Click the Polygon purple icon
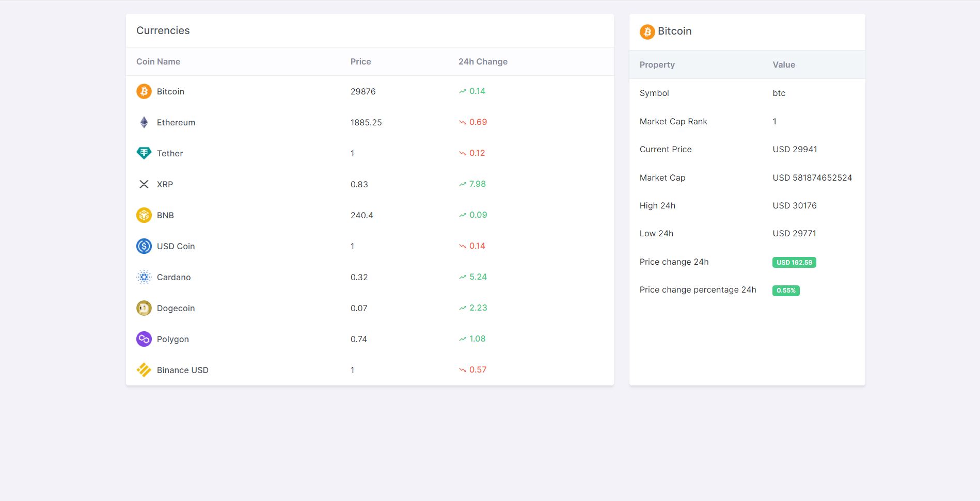This screenshot has width=980, height=501. [144, 339]
